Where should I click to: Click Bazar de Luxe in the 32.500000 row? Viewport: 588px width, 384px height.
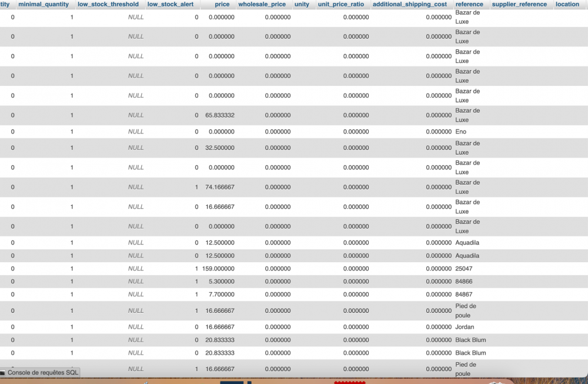click(x=467, y=148)
